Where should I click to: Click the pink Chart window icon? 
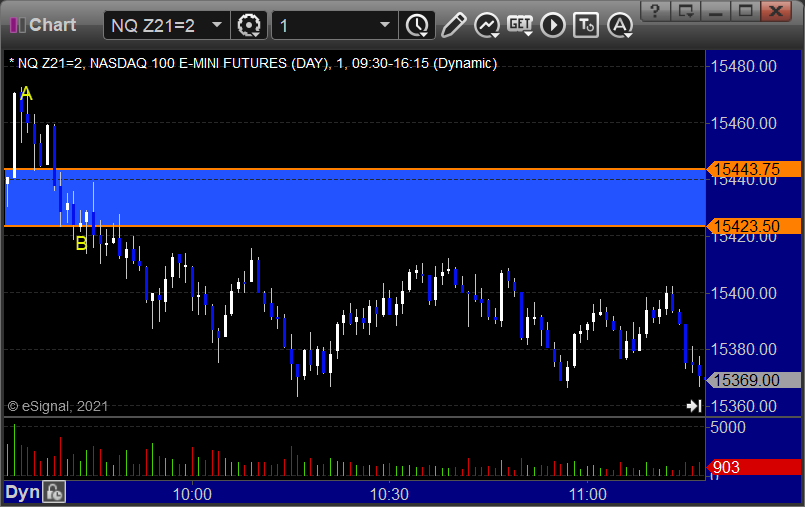(18, 25)
